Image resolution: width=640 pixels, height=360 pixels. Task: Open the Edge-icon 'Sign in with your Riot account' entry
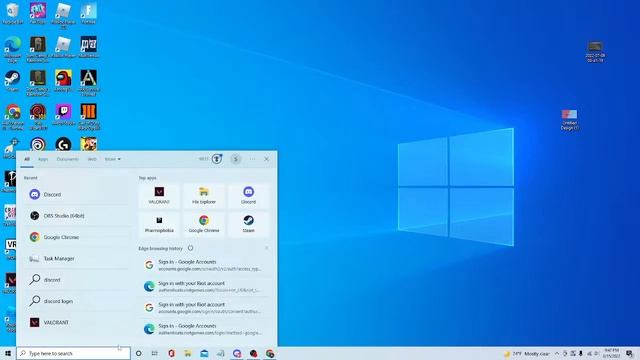(204, 286)
